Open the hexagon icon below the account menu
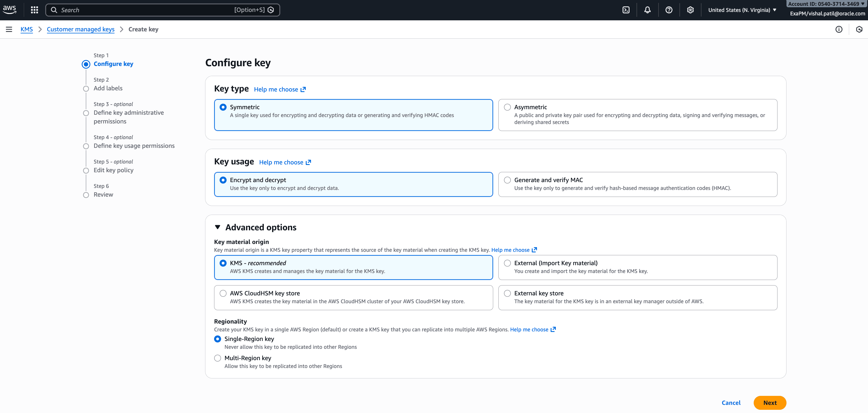868x413 pixels. [x=859, y=29]
